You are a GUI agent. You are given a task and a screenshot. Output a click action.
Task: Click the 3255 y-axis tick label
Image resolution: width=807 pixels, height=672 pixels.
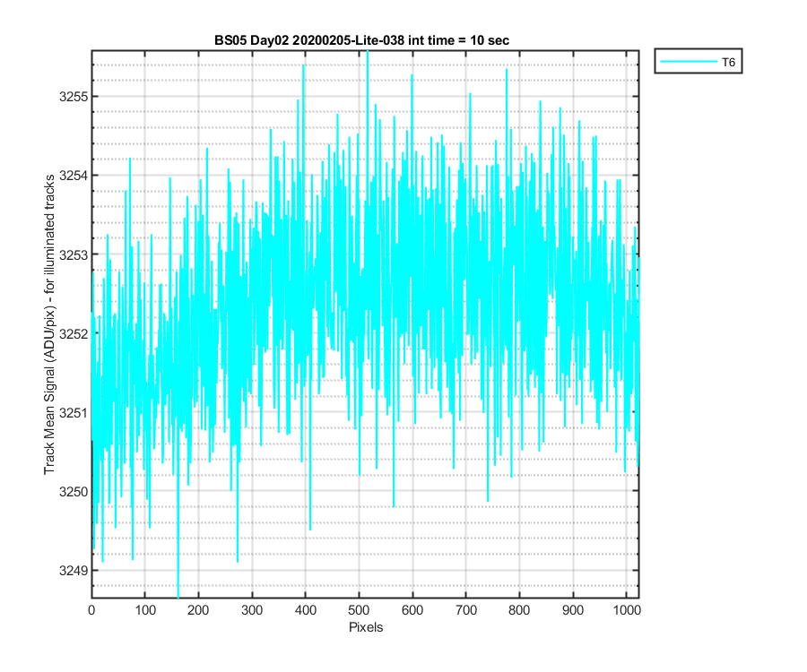[74, 97]
